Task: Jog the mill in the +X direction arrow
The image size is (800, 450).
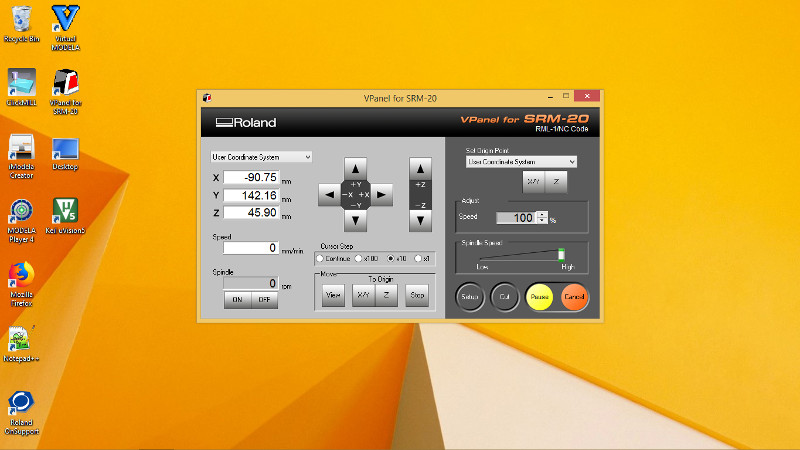Action: 381,194
